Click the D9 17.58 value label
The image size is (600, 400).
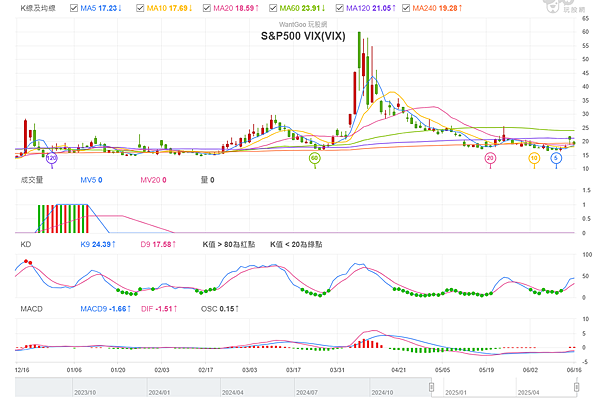click(x=158, y=244)
